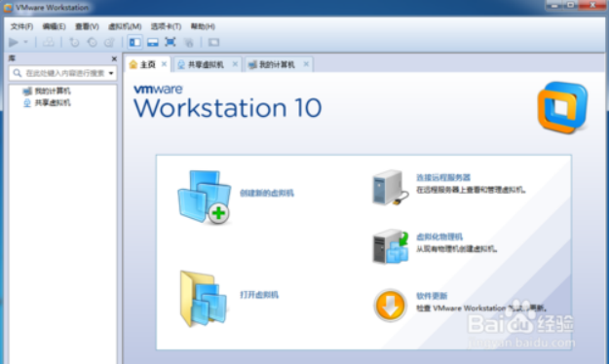Click the Revert to Snapshot toolbar icon
Image resolution: width=610 pixels, height=364 pixels.
click(93, 42)
